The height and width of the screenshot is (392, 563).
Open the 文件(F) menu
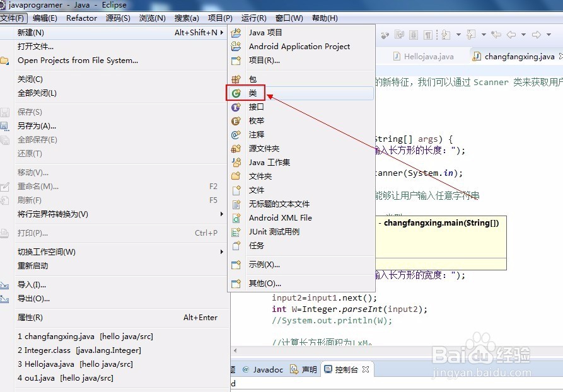pyautogui.click(x=12, y=18)
